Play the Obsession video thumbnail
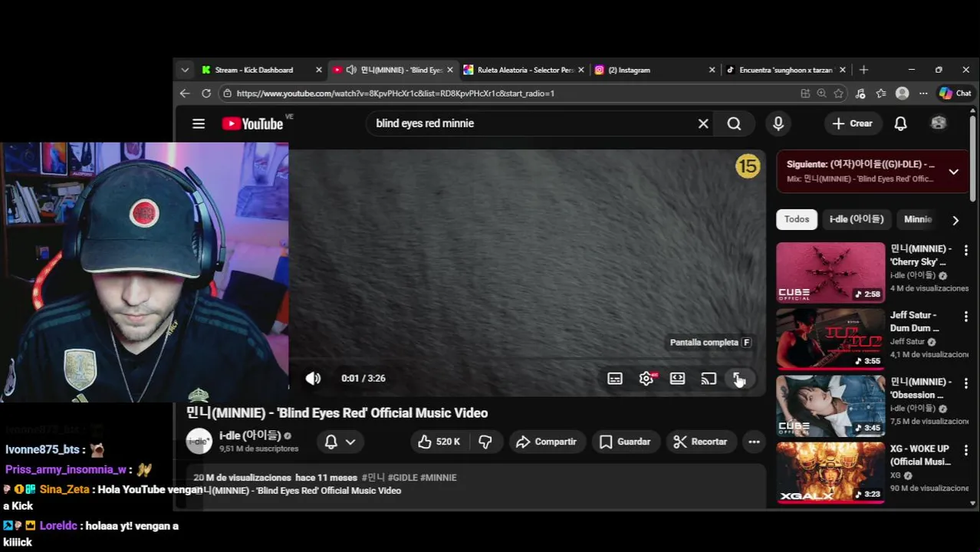980x552 pixels. (830, 406)
